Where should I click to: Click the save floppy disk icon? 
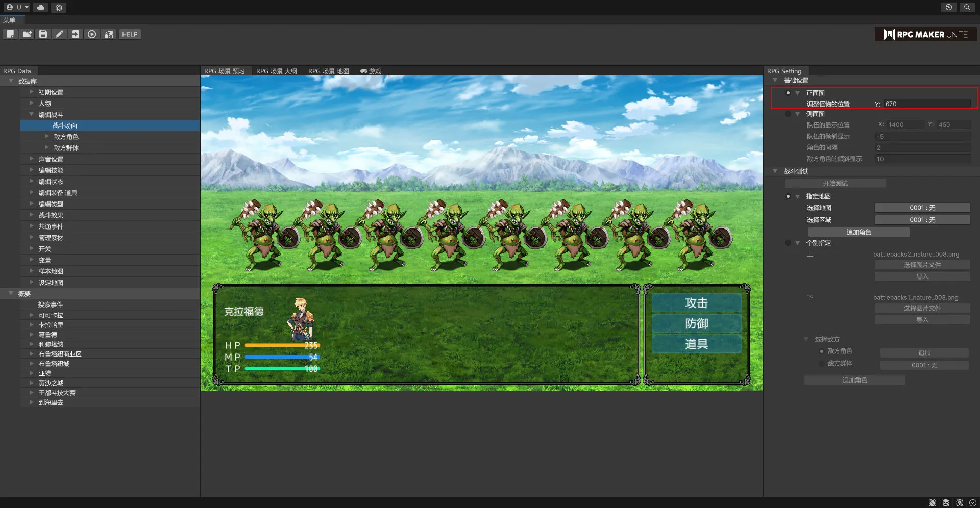(x=43, y=34)
